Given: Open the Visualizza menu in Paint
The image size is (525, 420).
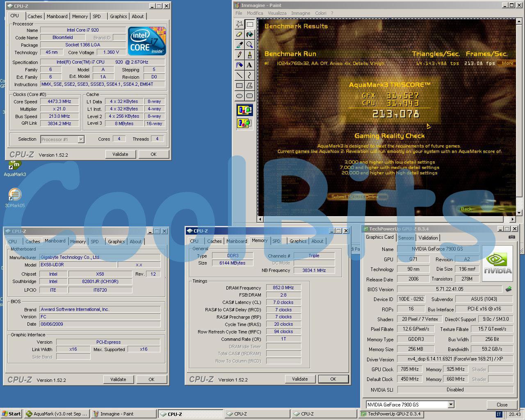Looking at the screenshot, I should click(x=277, y=13).
